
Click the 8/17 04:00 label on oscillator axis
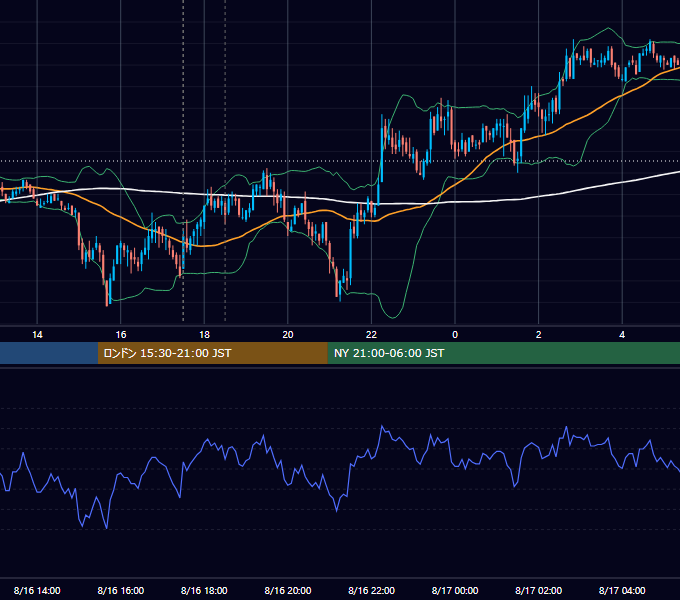pos(622,590)
